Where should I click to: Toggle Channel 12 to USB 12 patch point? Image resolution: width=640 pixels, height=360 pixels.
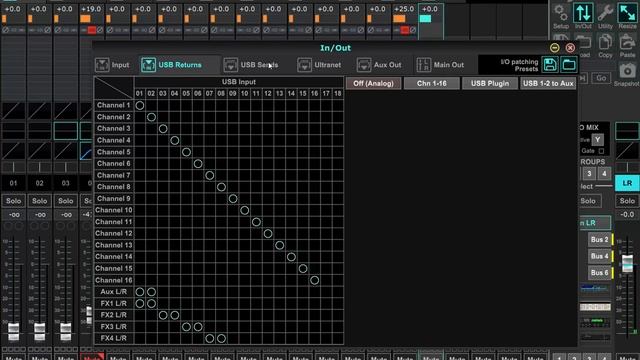(268, 233)
